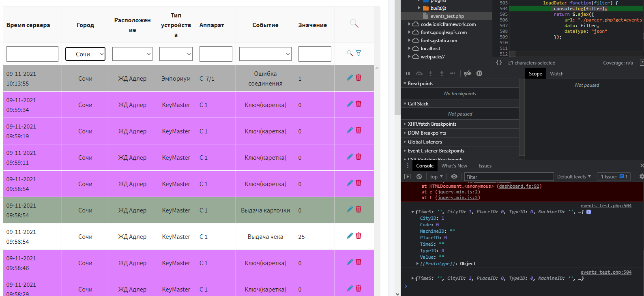Pause script execution in debugger
Screen dimensions: 644x296
(408, 73)
